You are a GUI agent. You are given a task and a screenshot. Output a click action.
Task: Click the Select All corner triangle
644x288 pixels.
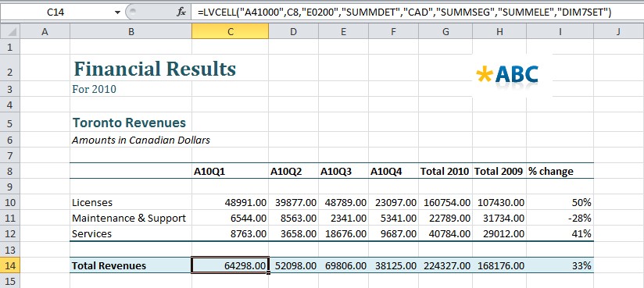[x=10, y=31]
